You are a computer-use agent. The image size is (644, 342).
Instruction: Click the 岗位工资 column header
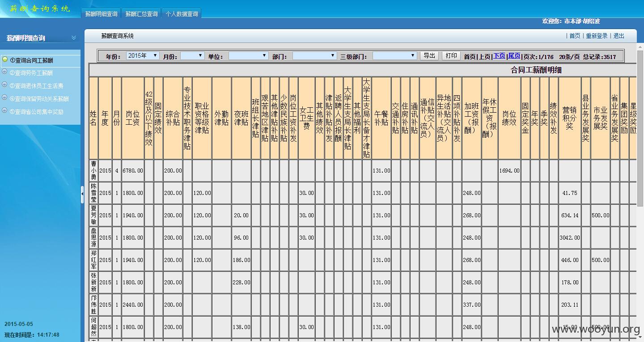click(133, 118)
